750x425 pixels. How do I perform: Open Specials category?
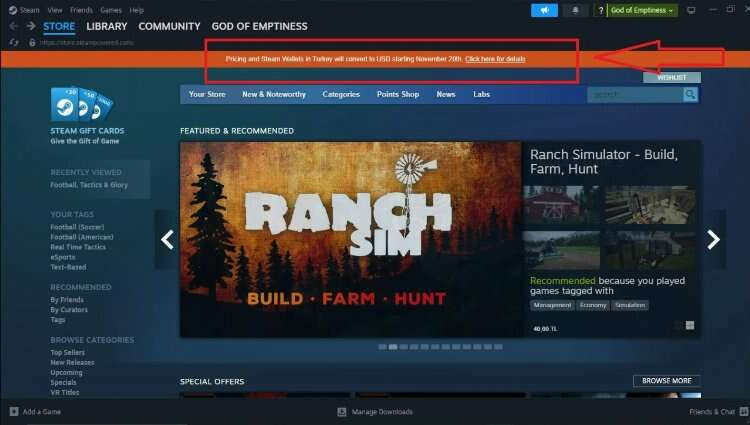tap(64, 382)
